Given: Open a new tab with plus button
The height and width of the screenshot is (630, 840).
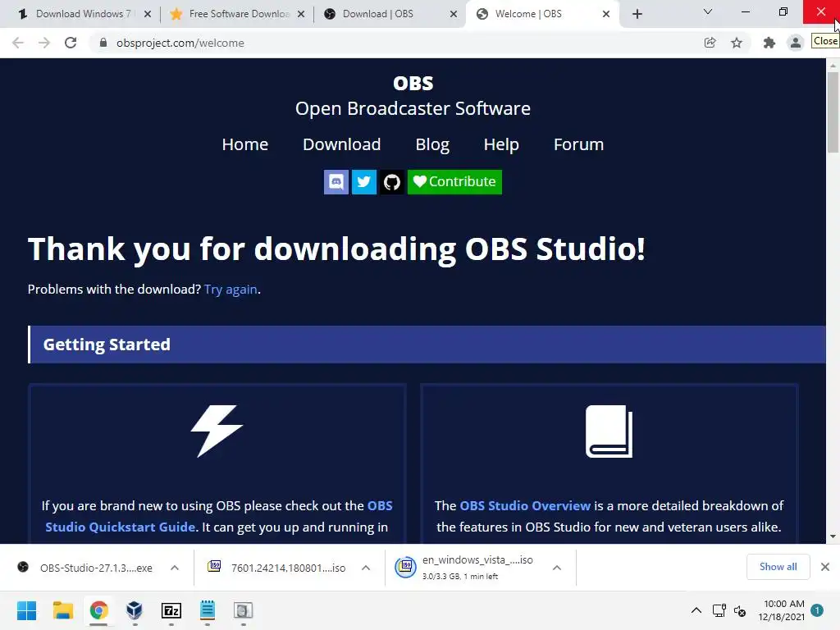Looking at the screenshot, I should coord(637,14).
